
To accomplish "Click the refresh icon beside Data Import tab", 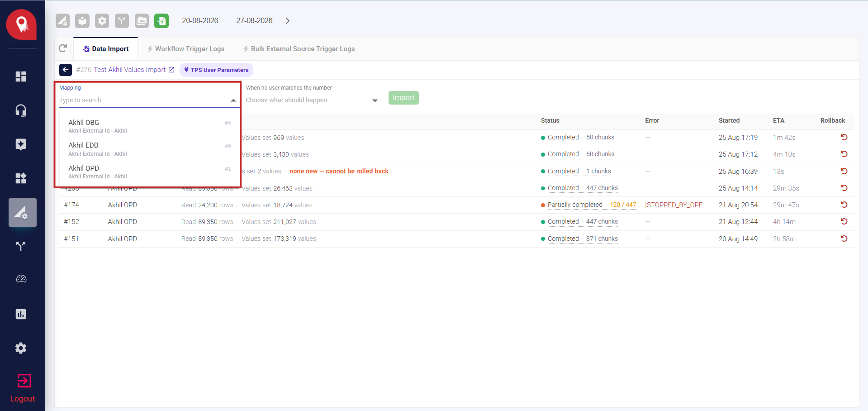I will point(63,48).
